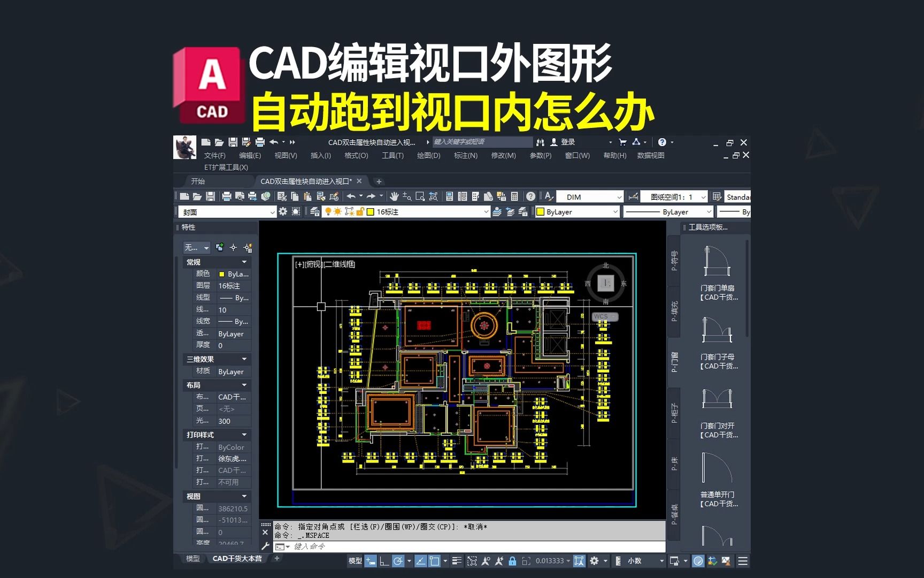Open 绘图(D) menu
Screen dimensions: 924x578
click(428, 156)
